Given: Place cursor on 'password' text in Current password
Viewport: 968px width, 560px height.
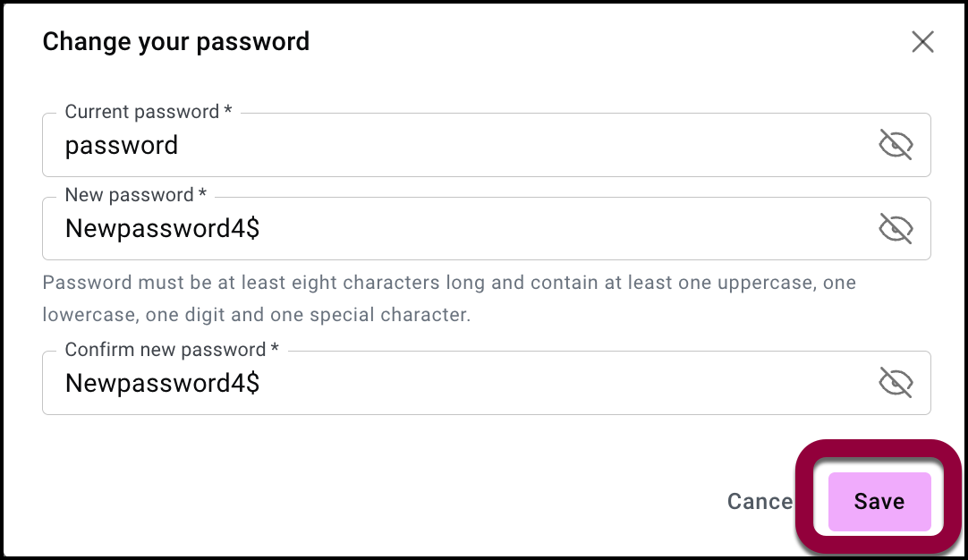Looking at the screenshot, I should click(122, 146).
